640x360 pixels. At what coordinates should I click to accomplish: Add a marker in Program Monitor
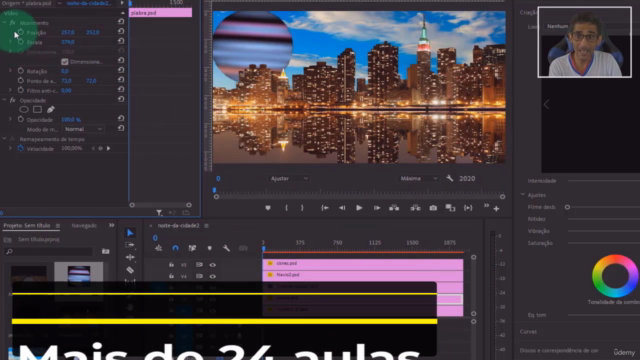[268, 208]
